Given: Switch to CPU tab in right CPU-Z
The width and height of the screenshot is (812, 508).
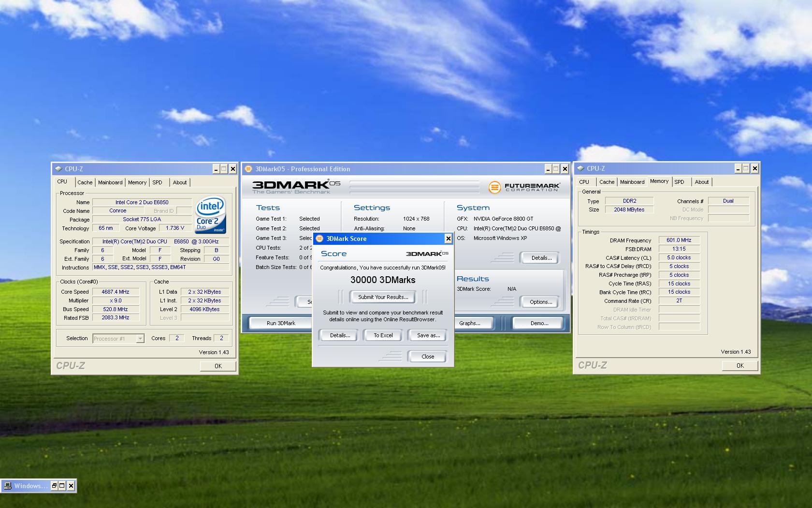Looking at the screenshot, I should [584, 182].
